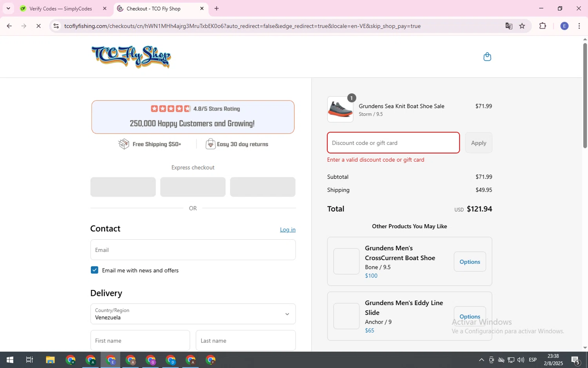Screen dimensions: 588x368
Task: Open the Chrome D profile taskbar icon
Action: 171,360
